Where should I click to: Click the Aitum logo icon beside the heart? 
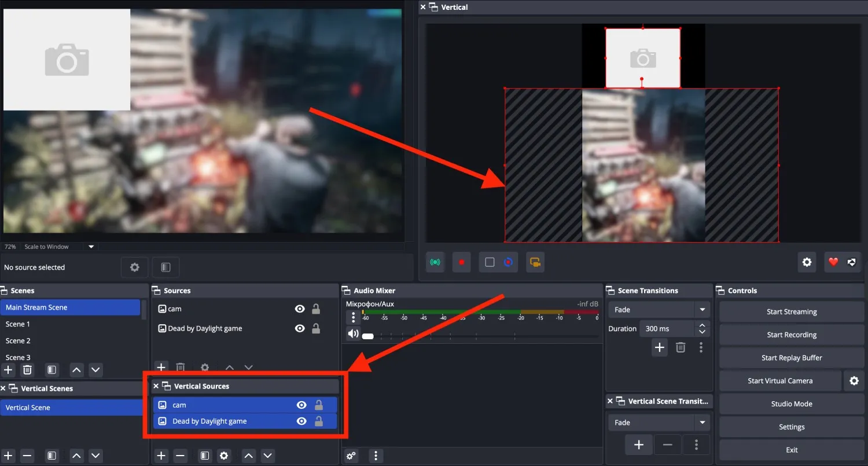tap(851, 262)
